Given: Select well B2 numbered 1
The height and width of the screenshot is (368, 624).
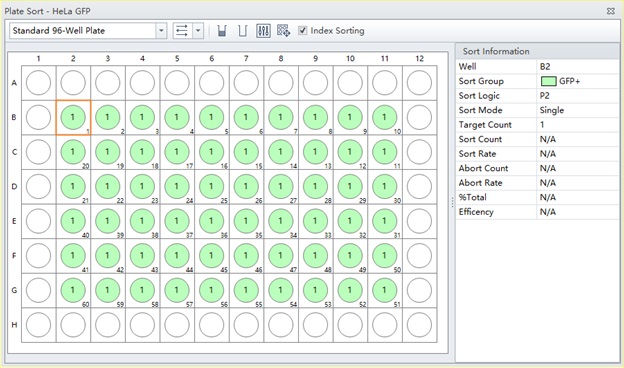Looking at the screenshot, I should pyautogui.click(x=73, y=117).
